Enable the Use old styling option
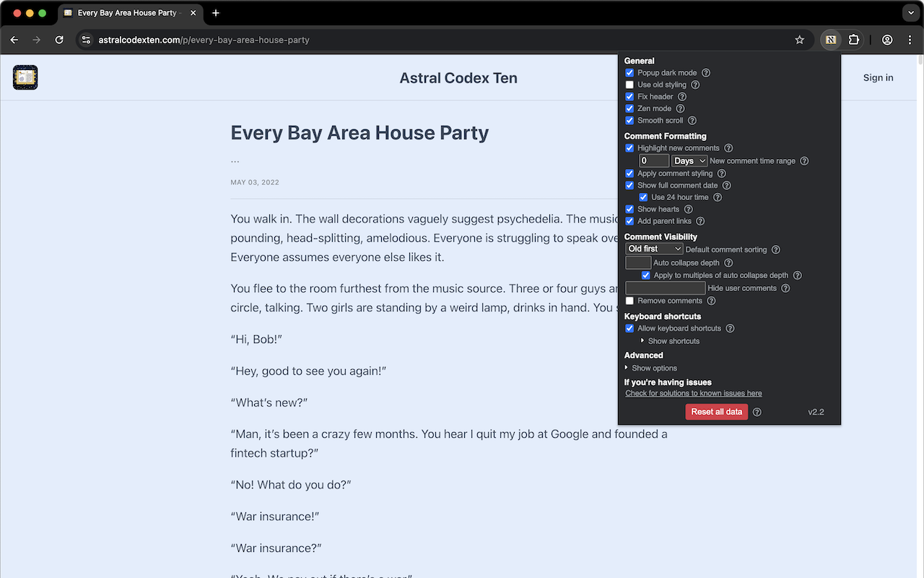The height and width of the screenshot is (578, 924). tap(629, 85)
